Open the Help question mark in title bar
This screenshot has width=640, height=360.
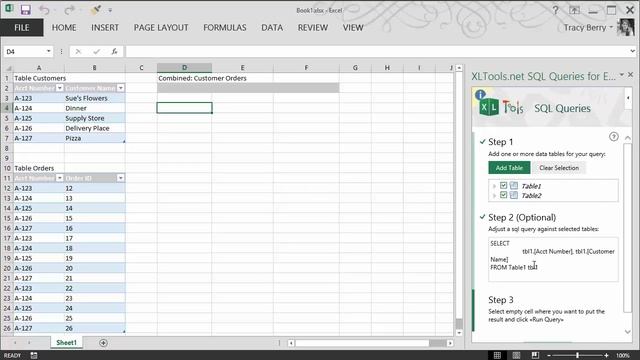click(x=556, y=10)
